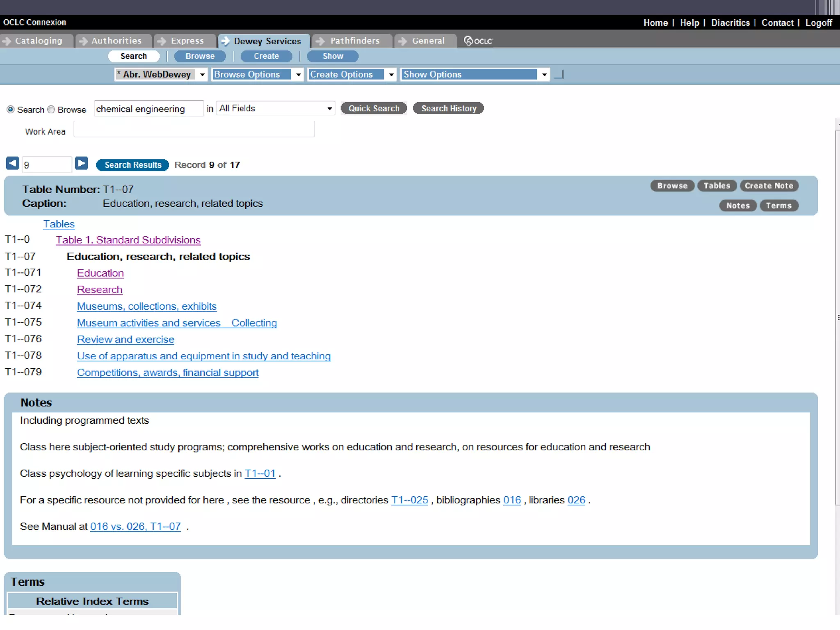
Task: Open the Create submenu item
Action: pos(266,56)
